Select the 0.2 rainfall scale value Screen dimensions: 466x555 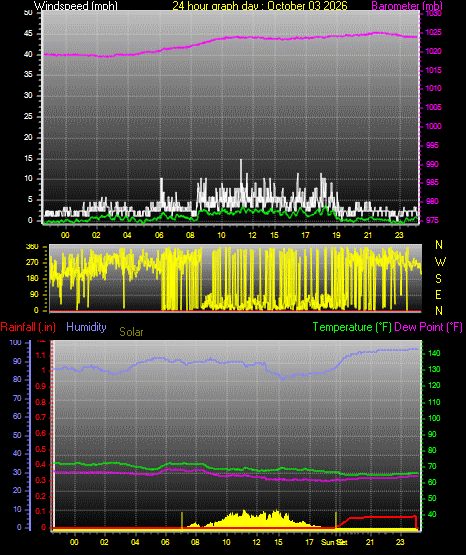41,496
